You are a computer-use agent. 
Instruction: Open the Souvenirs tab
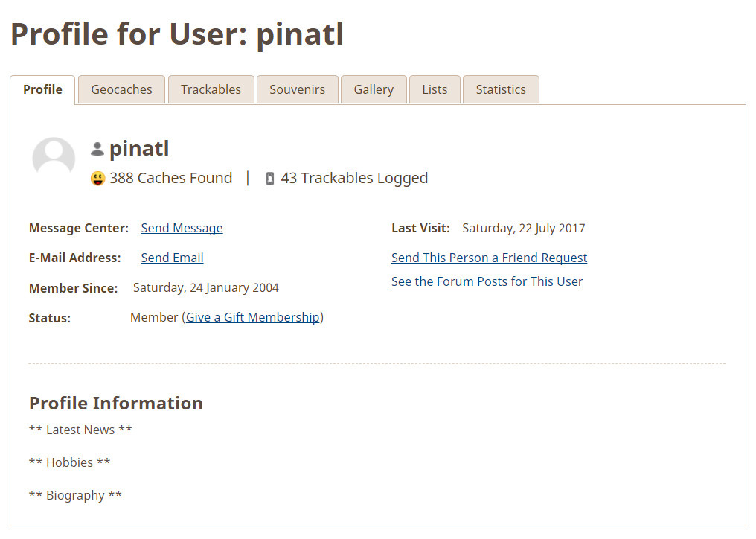(298, 89)
